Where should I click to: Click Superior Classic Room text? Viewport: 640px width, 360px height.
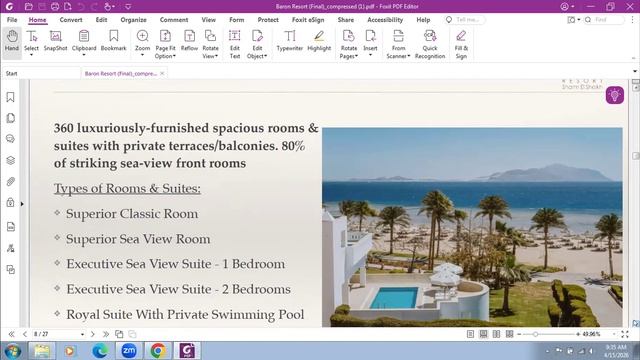132,214
